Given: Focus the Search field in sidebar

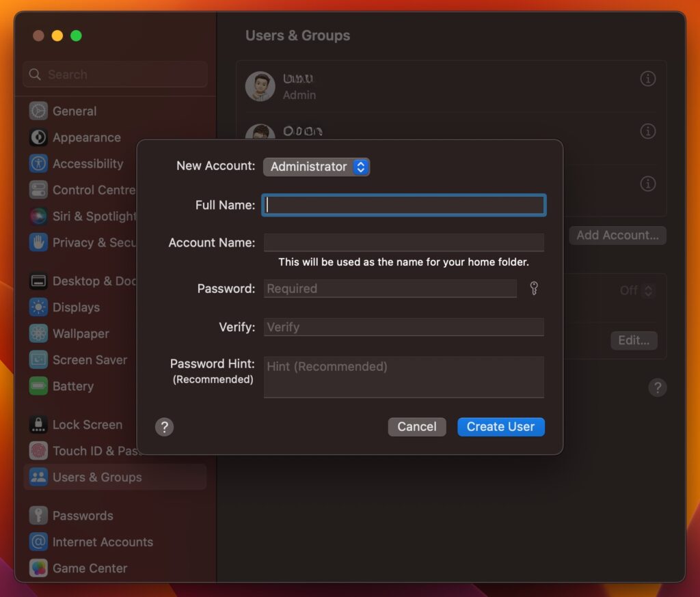Looking at the screenshot, I should (114, 74).
